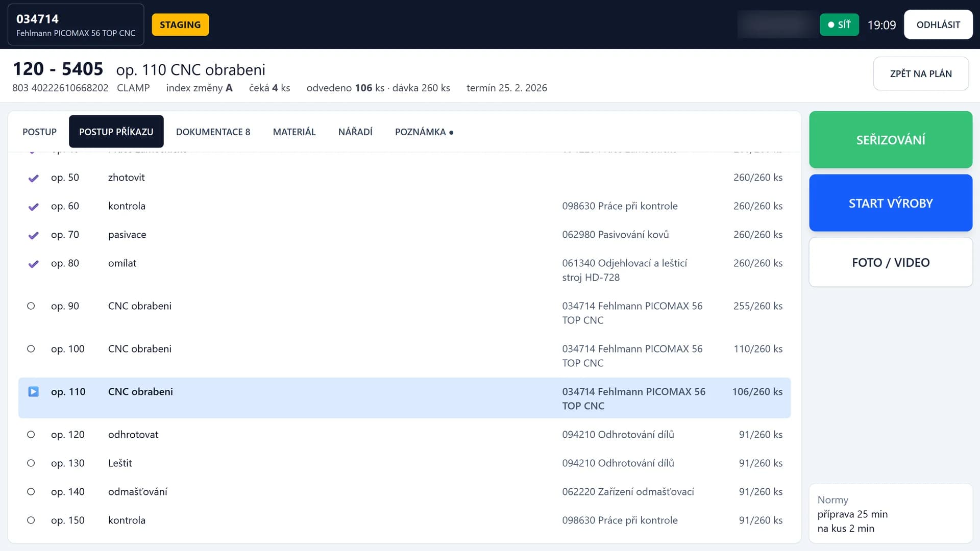Screen dimensions: 980x551
Task: Click the checkmark icon beside op. 70 pasivace
Action: point(33,235)
